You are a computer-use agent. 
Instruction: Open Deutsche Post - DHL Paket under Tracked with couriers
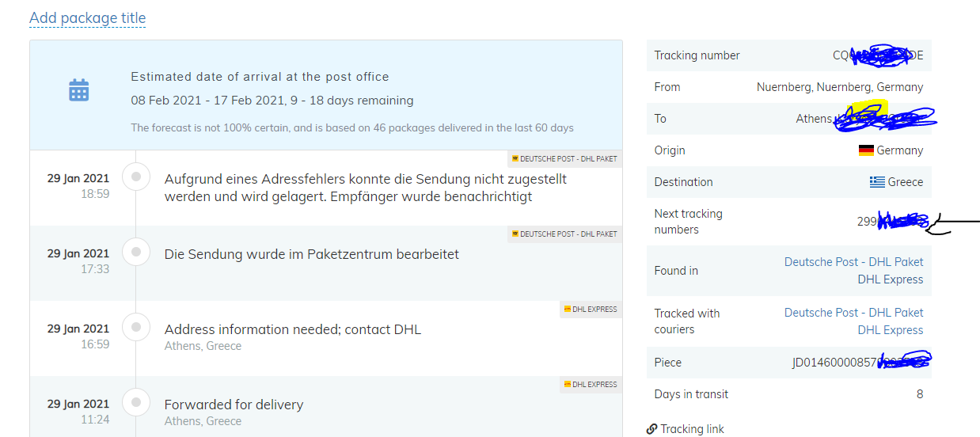click(853, 313)
